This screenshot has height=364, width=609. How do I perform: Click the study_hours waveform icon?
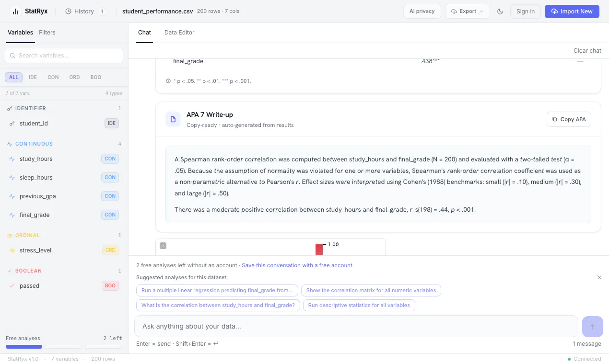pyautogui.click(x=12, y=159)
